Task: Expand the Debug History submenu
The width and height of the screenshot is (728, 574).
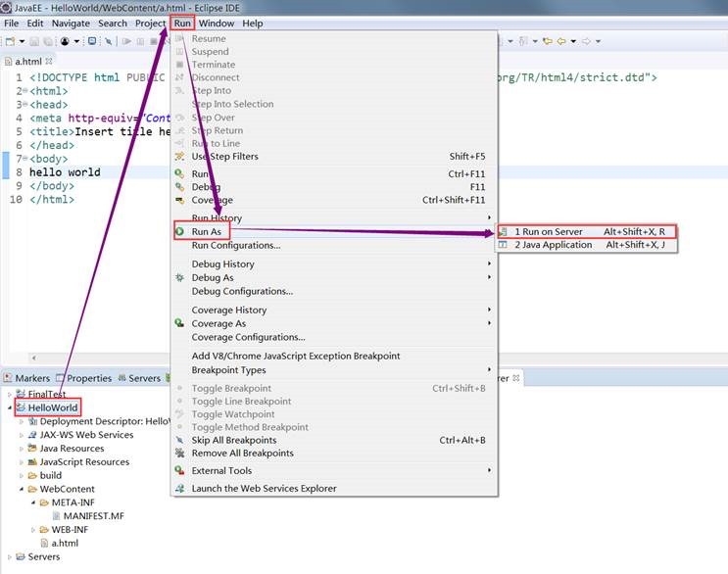Action: (334, 263)
